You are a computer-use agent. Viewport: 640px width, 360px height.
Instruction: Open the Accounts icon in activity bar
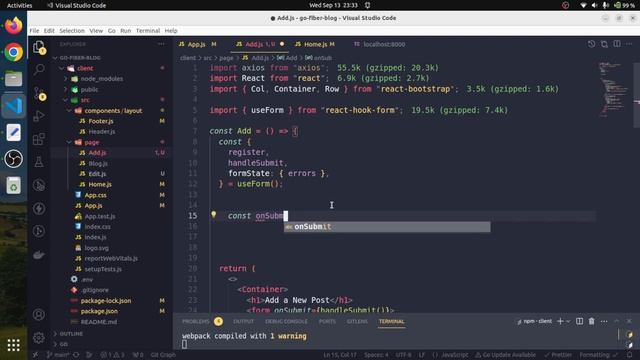(39, 315)
